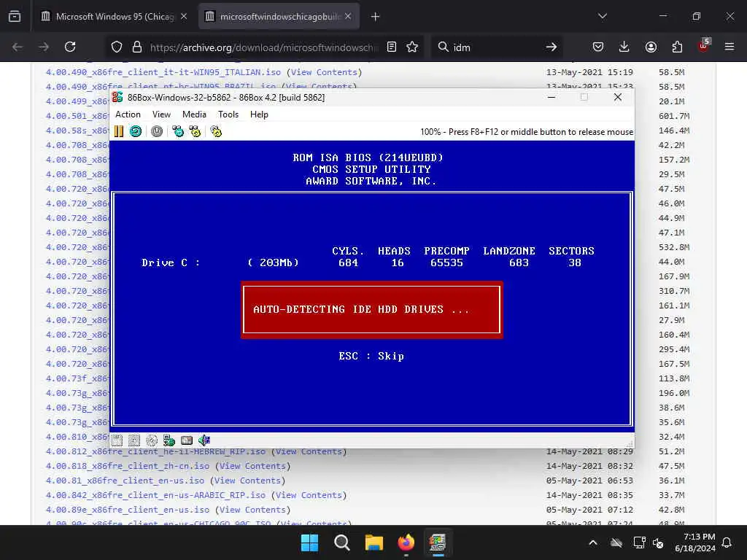Click the hard reset icon in 86Box toolbar
Image resolution: width=747 pixels, height=560 pixels.
[136, 131]
